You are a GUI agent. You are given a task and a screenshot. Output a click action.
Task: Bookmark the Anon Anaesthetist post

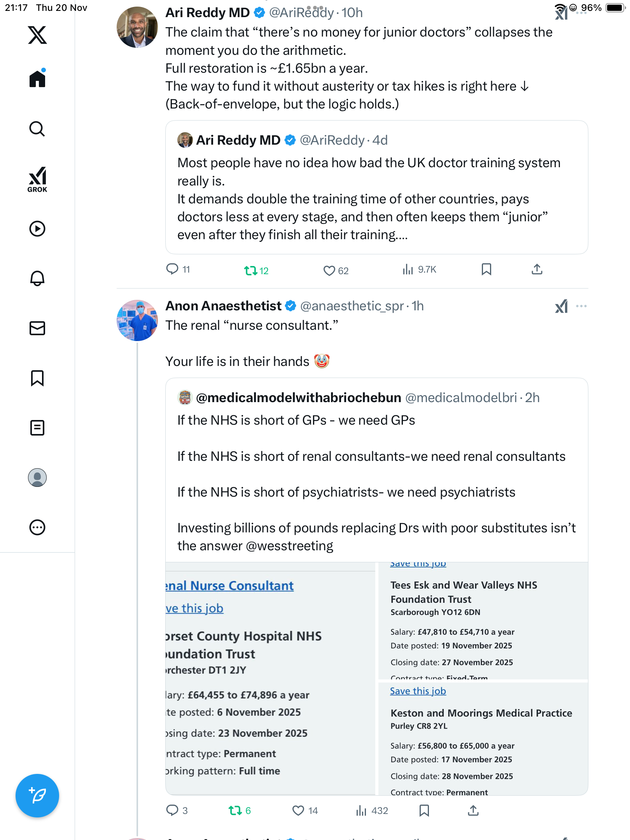coord(424,810)
